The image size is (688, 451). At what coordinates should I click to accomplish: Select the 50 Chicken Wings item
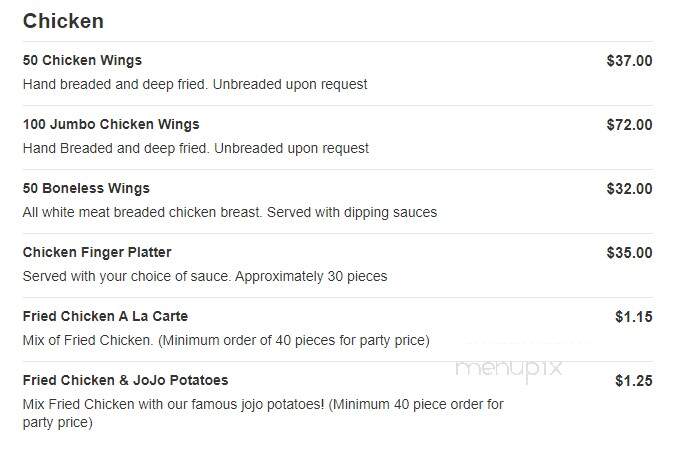82,60
